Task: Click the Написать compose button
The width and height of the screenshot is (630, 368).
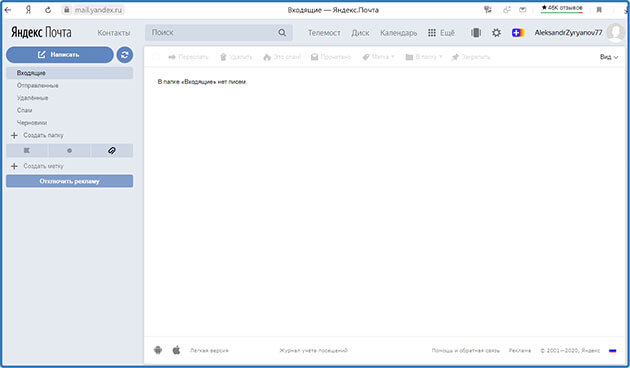Action: 59,55
